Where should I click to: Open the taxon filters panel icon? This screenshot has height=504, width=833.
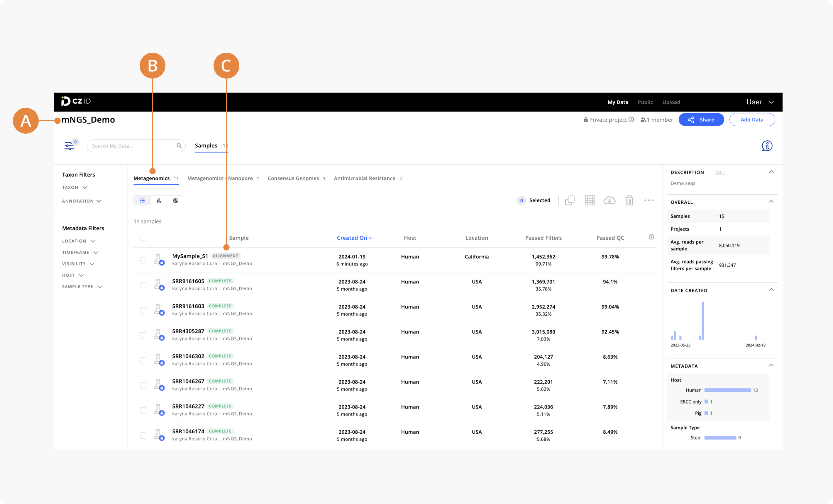click(x=69, y=145)
